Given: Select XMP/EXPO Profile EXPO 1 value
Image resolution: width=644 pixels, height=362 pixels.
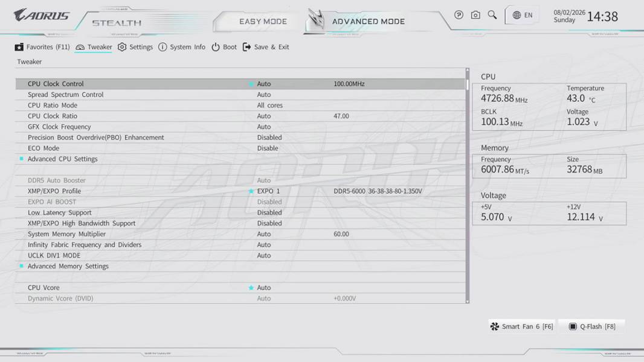Looking at the screenshot, I should tap(268, 191).
